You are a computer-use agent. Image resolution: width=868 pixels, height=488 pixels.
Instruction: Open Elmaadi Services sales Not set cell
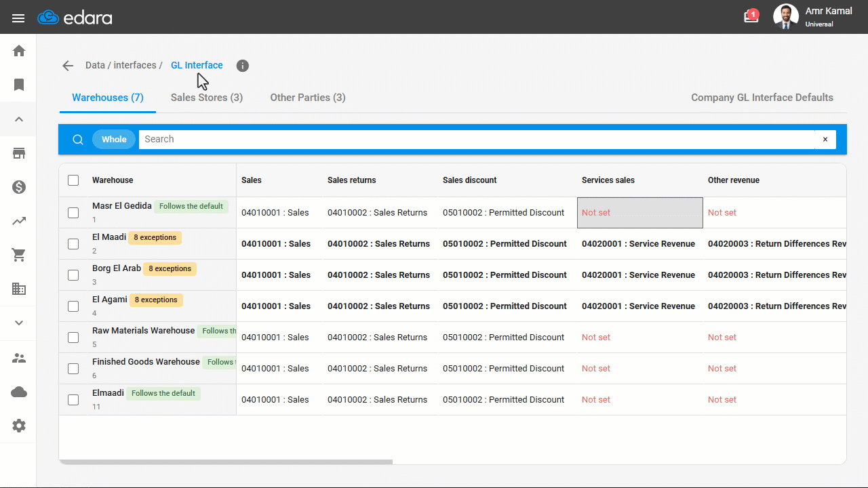tap(596, 400)
